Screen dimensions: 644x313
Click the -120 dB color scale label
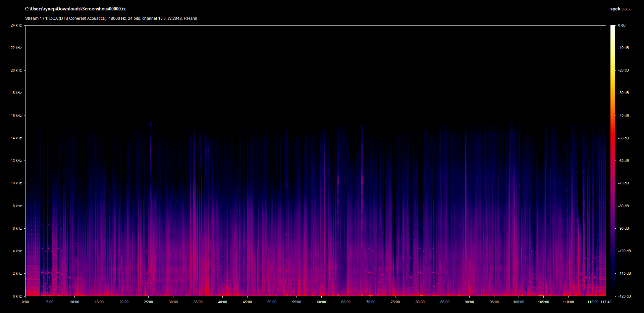tap(624, 296)
